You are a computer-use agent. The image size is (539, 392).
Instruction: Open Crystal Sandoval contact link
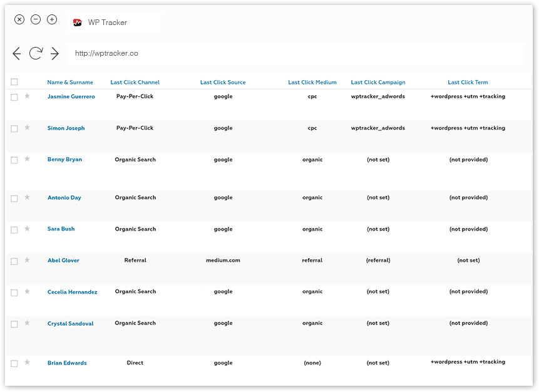point(71,324)
